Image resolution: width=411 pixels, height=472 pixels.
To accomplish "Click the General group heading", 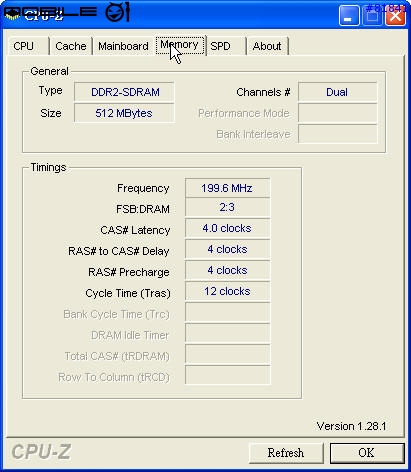I will [49, 71].
